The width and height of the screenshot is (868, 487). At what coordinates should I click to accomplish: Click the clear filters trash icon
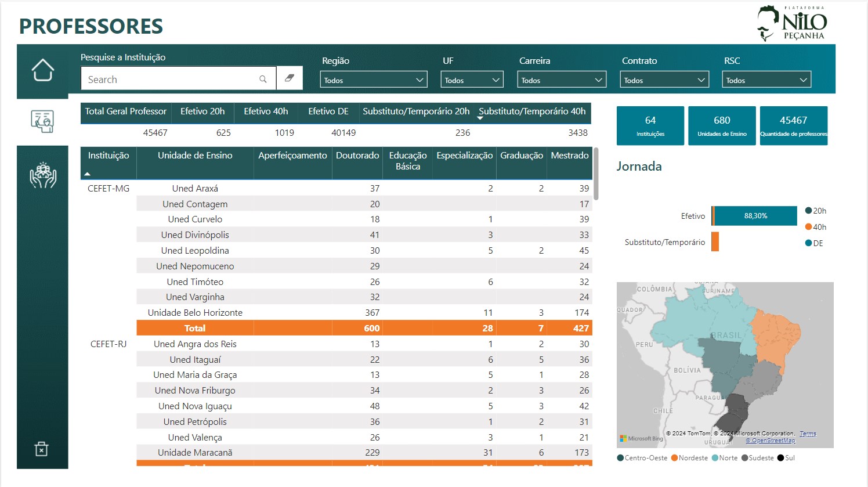[x=42, y=449]
